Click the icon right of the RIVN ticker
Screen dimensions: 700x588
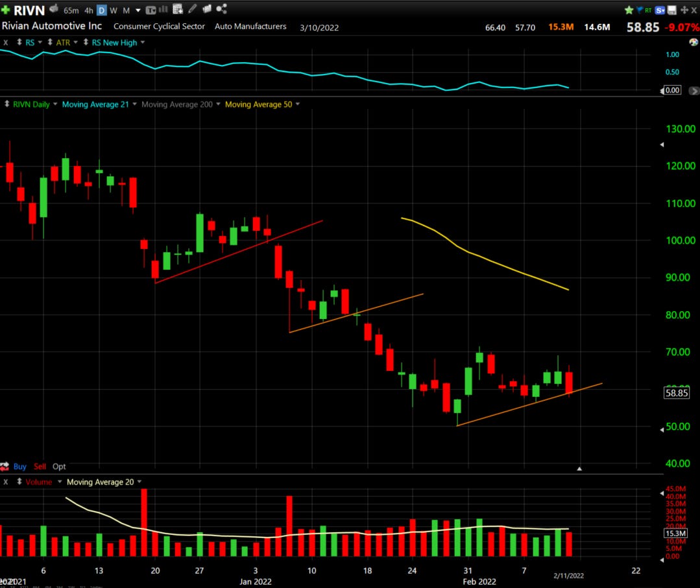tap(54, 9)
